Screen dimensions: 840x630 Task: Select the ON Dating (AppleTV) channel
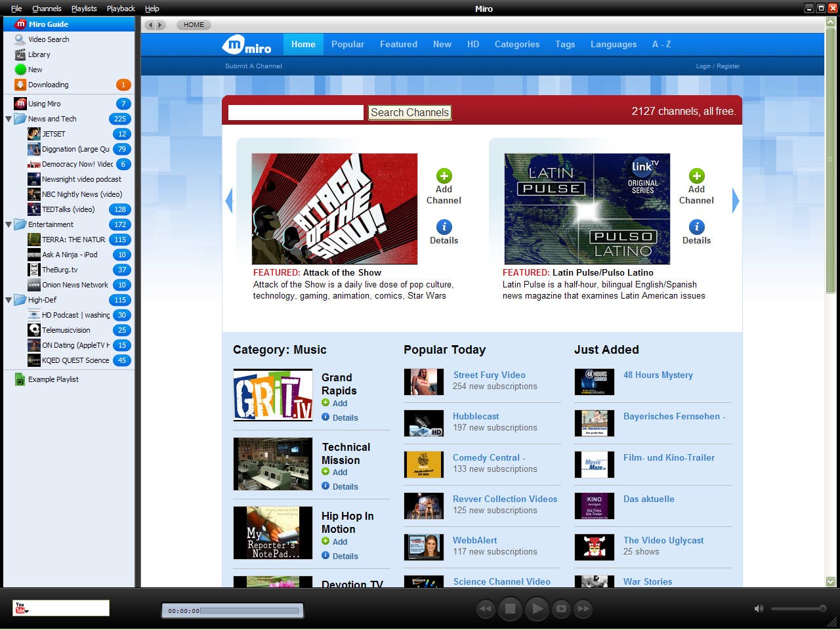click(69, 345)
